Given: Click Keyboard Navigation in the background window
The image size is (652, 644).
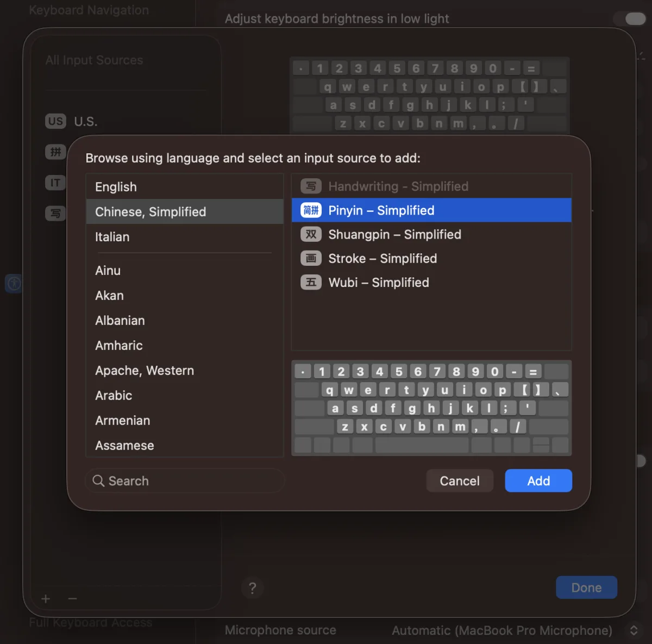Looking at the screenshot, I should click(x=89, y=10).
